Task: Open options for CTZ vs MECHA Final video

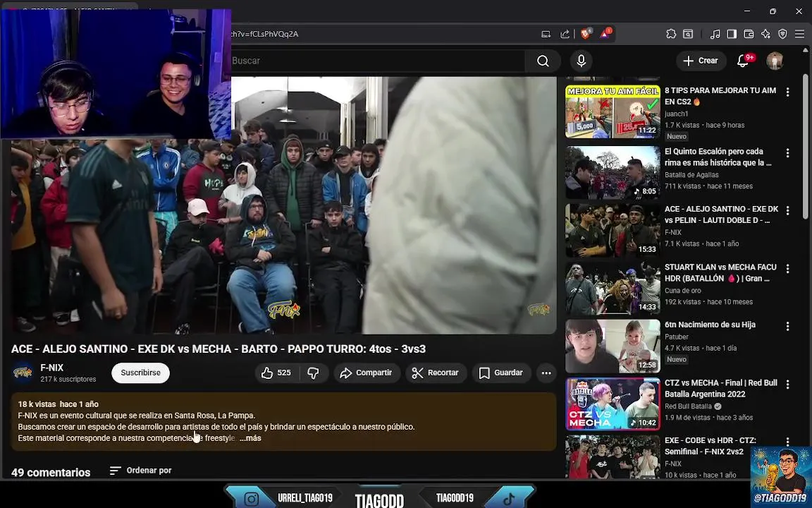Action: pyautogui.click(x=787, y=384)
